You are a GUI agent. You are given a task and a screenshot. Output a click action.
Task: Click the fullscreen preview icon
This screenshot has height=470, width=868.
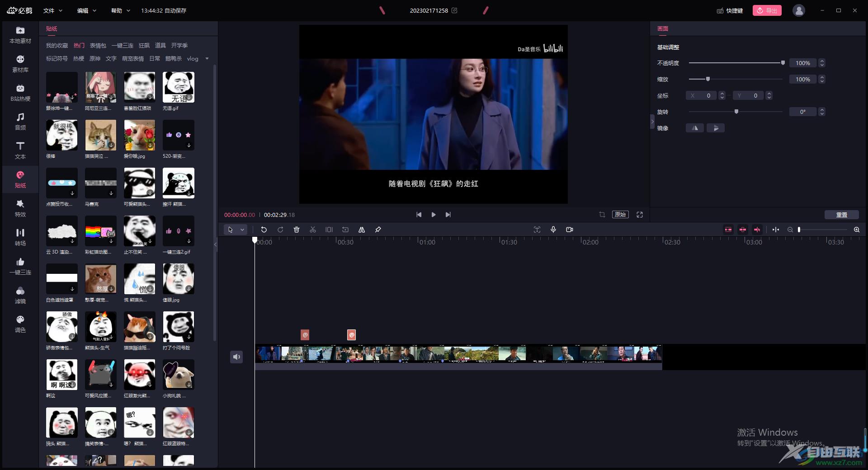pyautogui.click(x=640, y=215)
